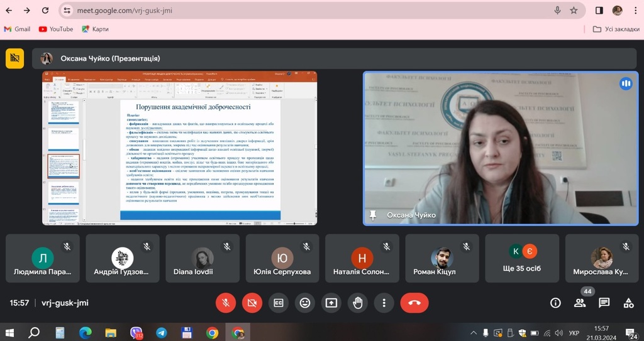Image resolution: width=644 pixels, height=341 pixels.
Task: Toggle the camera off button
Action: coord(252,303)
